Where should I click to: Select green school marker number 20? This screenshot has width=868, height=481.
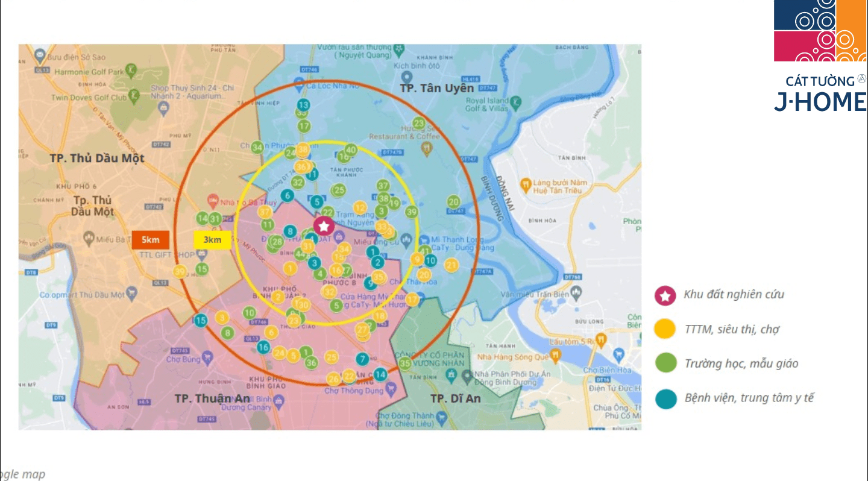click(454, 202)
